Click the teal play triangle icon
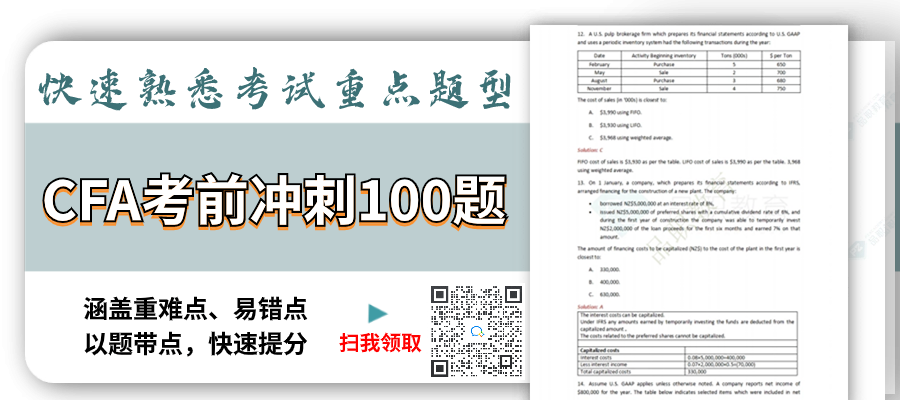The height and width of the screenshot is (400, 900). [377, 314]
